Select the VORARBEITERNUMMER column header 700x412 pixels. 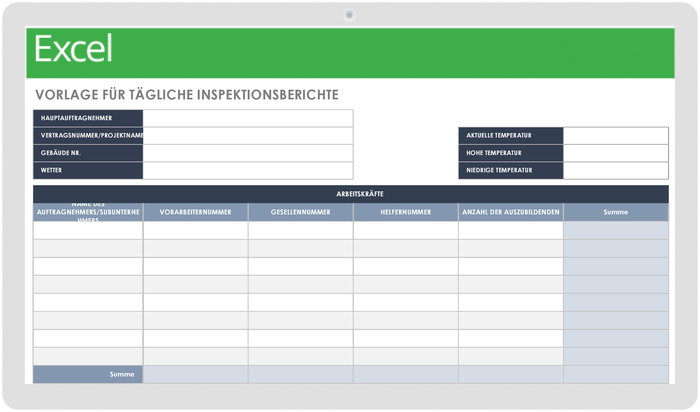click(196, 212)
